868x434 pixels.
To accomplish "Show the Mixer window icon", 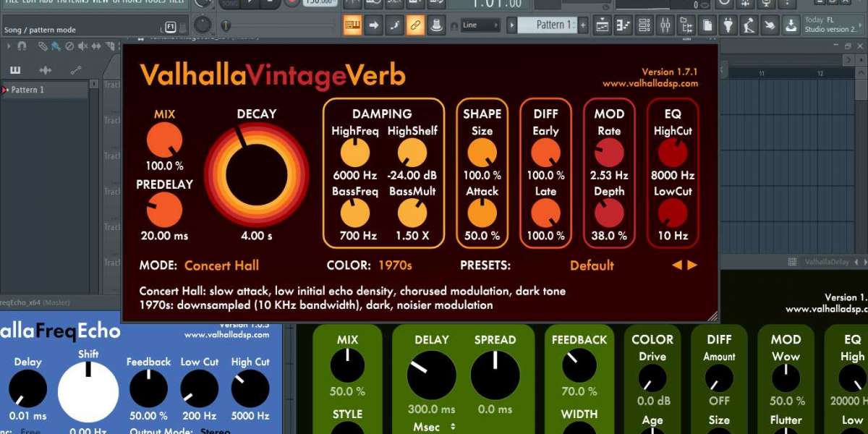I will [x=666, y=25].
